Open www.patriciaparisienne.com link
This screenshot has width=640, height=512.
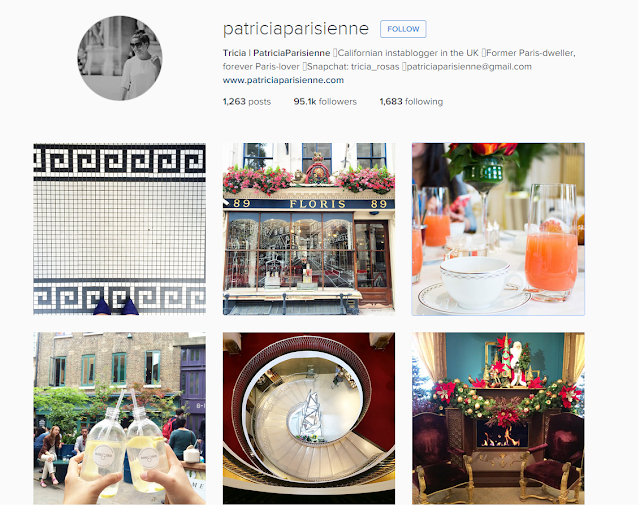tap(283, 80)
